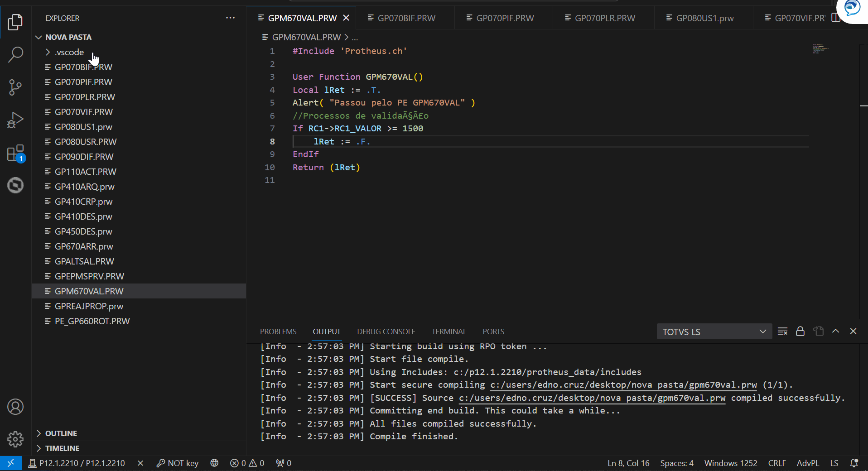Open the Search view in activity bar

[x=15, y=54]
